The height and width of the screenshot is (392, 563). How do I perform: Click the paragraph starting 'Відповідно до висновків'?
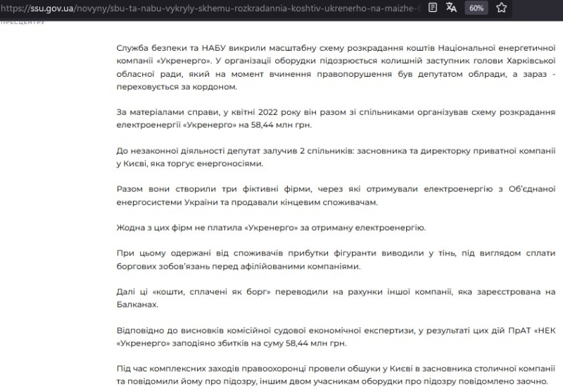[x=336, y=336]
